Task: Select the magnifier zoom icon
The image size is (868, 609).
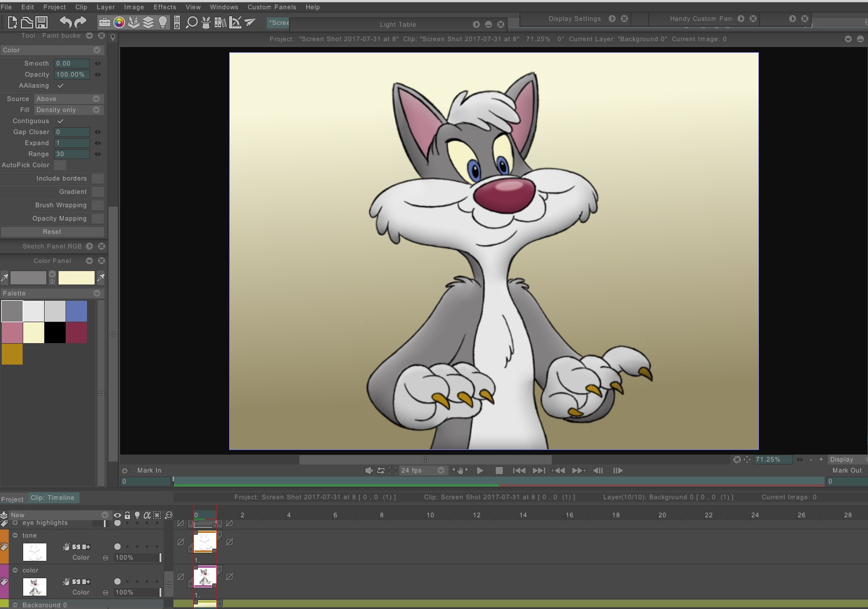Action: (x=191, y=22)
